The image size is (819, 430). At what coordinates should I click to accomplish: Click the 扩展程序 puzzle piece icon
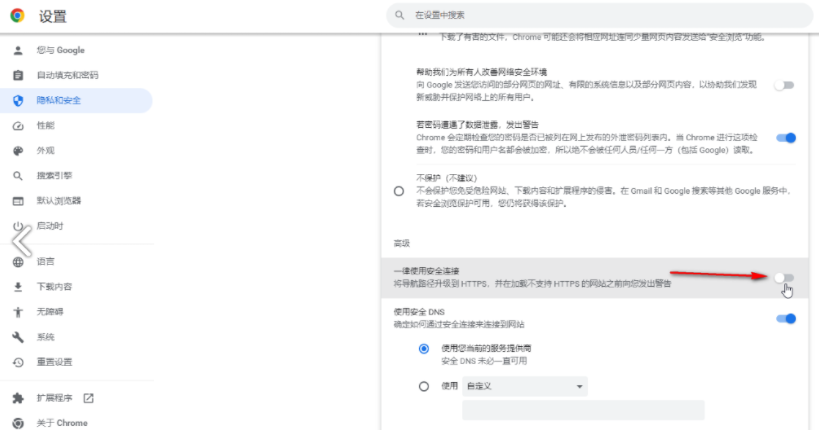click(x=18, y=398)
